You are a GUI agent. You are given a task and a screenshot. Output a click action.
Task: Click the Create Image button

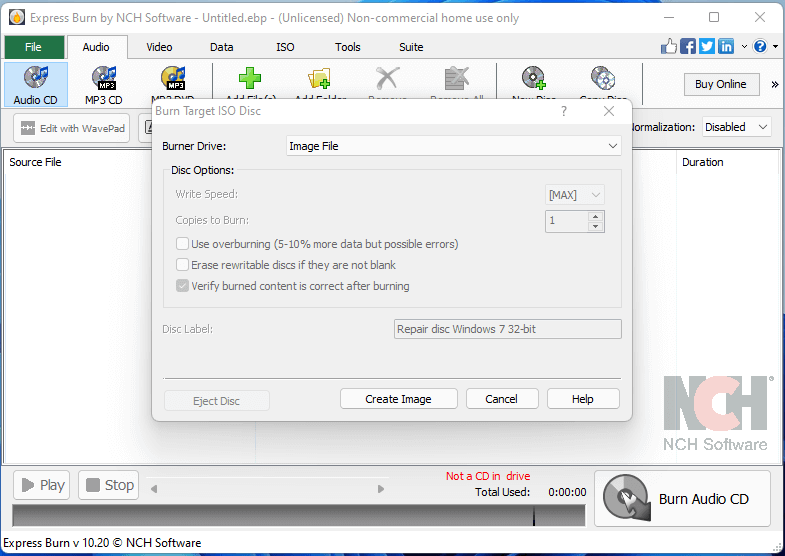pos(399,399)
